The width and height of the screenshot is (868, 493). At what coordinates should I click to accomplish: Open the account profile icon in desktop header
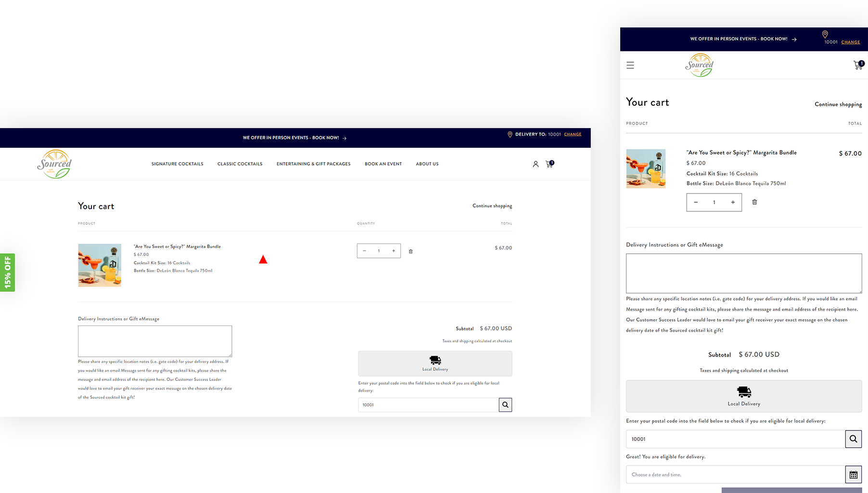pos(536,164)
